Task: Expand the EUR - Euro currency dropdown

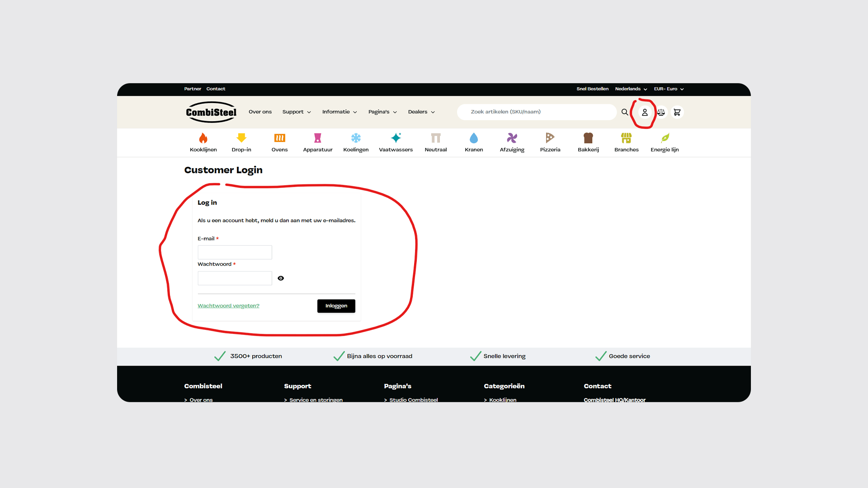Action: (669, 89)
